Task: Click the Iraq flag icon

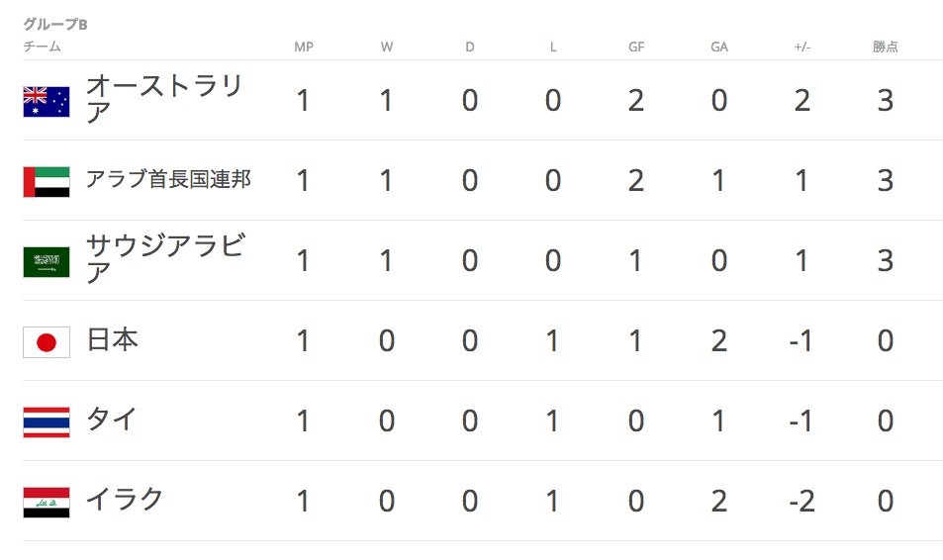Action: point(47,503)
